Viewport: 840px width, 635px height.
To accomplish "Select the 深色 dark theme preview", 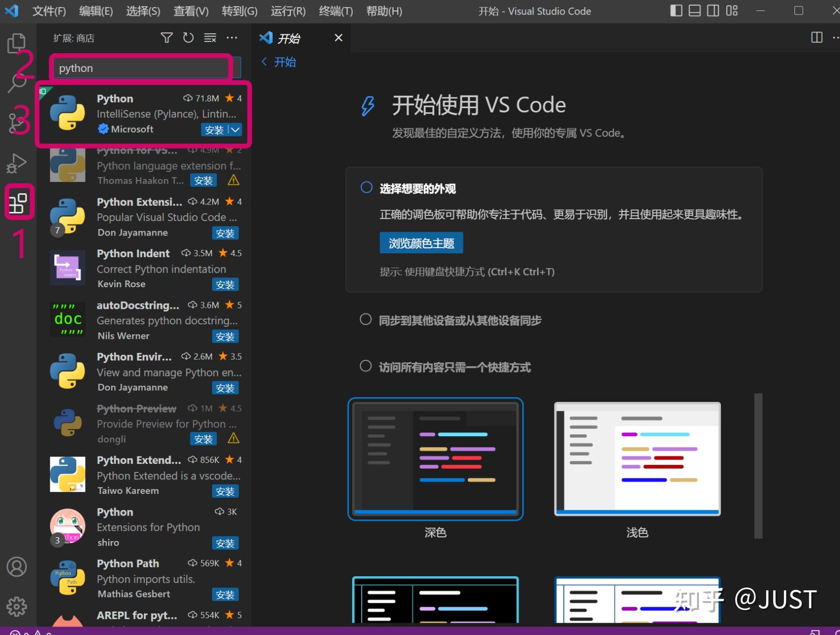I will 435,458.
